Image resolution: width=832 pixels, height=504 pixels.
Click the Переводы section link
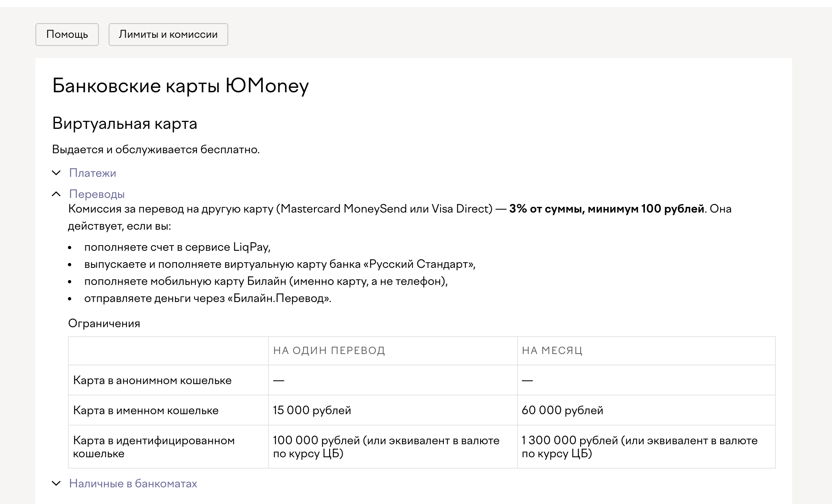(97, 194)
